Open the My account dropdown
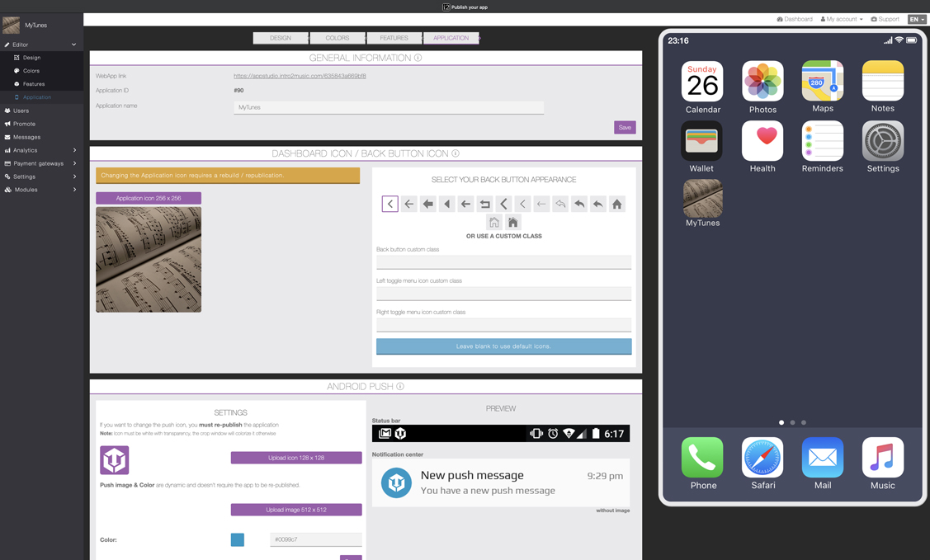The width and height of the screenshot is (930, 560). click(x=842, y=19)
